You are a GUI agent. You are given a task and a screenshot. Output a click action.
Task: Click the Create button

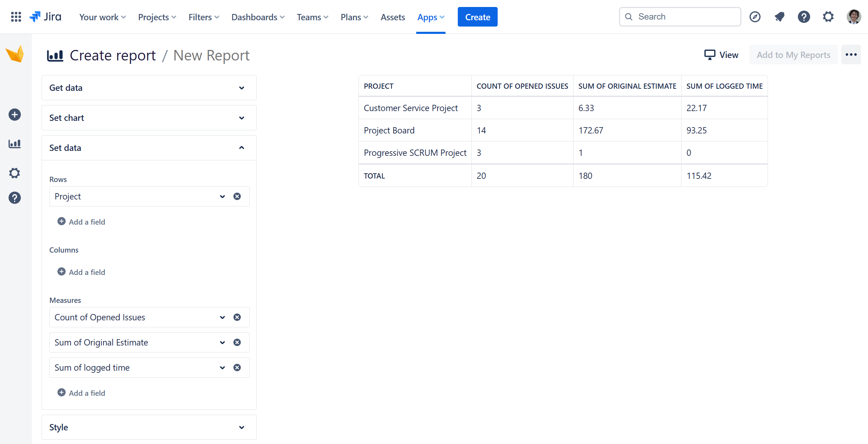click(x=477, y=16)
